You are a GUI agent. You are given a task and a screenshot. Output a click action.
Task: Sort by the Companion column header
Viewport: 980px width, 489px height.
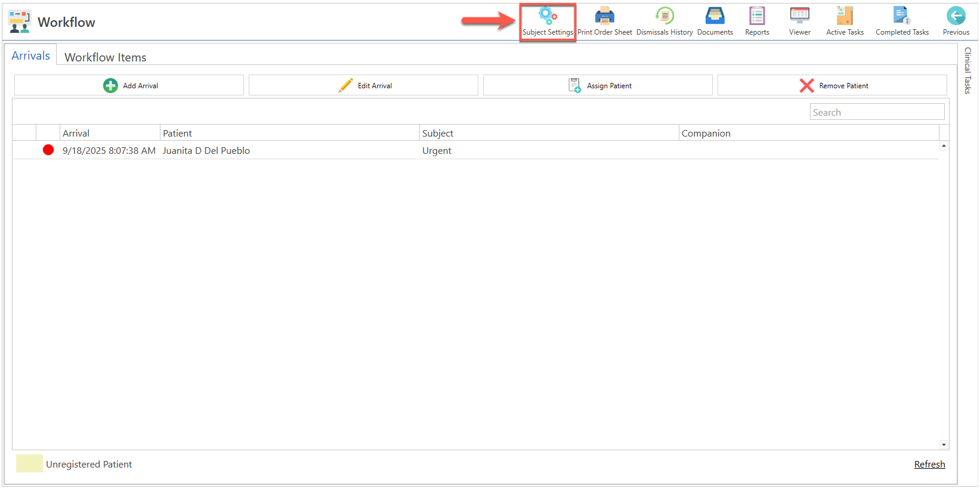coord(809,133)
